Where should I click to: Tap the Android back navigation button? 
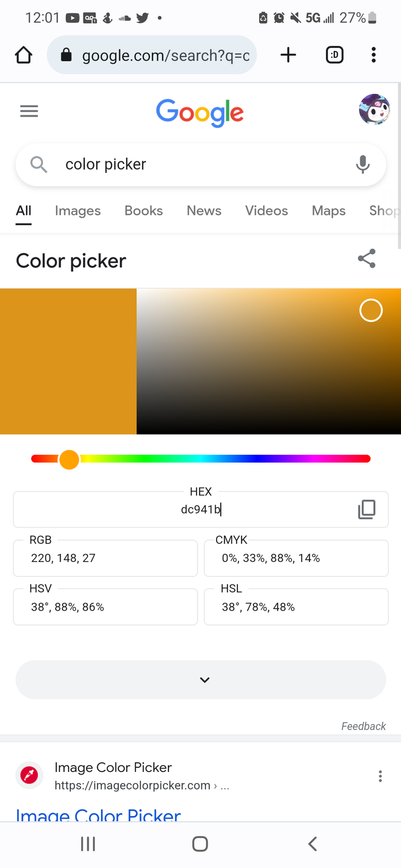[312, 844]
